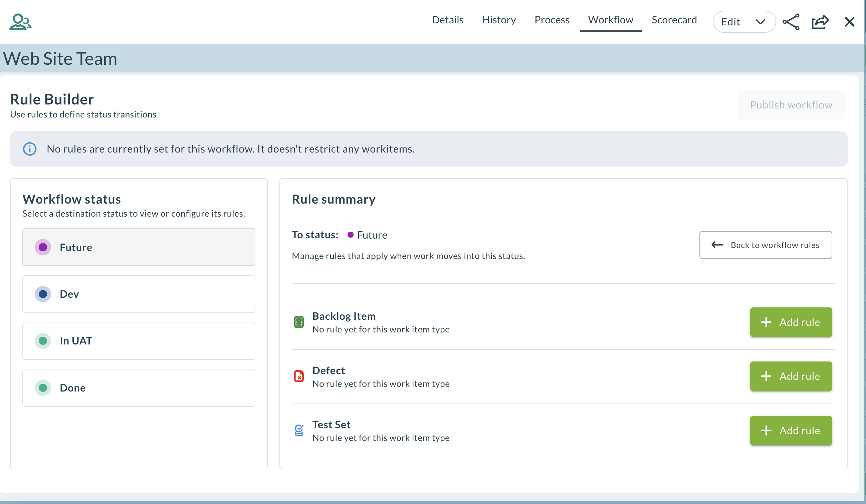Image resolution: width=866 pixels, height=504 pixels.
Task: Select the In UAT status green dot
Action: coord(43,341)
